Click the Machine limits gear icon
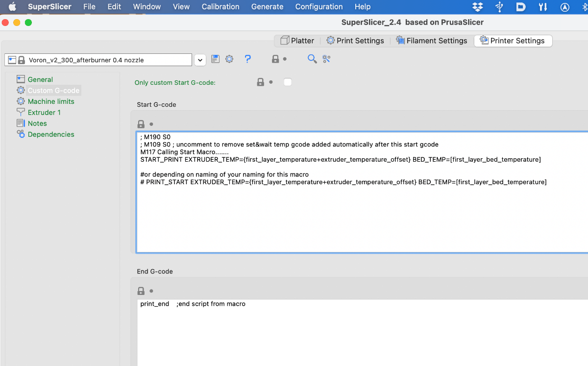588x366 pixels. click(x=21, y=101)
